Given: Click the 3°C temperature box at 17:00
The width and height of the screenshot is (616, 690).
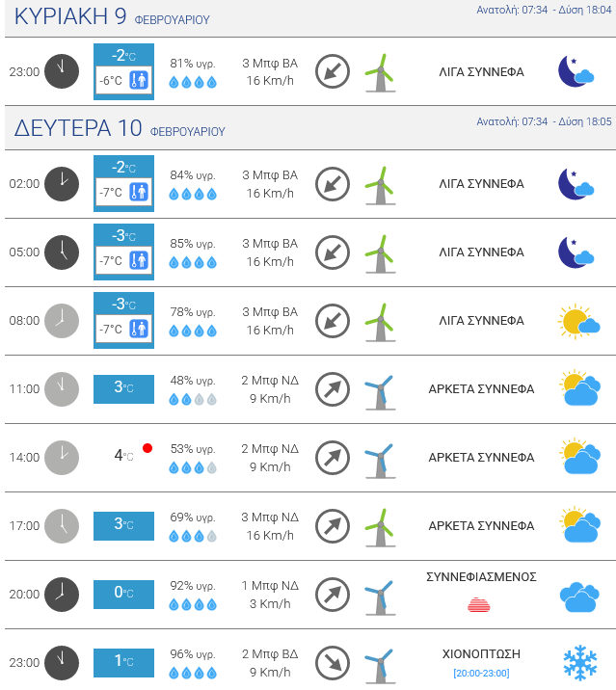Looking at the screenshot, I should point(123,525).
